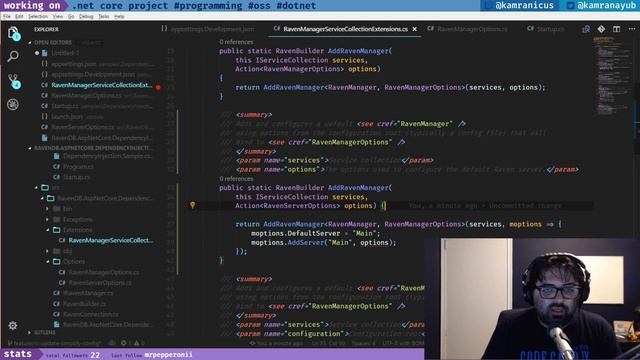Open the File menu
This screenshot has width=640, height=360.
click(7, 16)
